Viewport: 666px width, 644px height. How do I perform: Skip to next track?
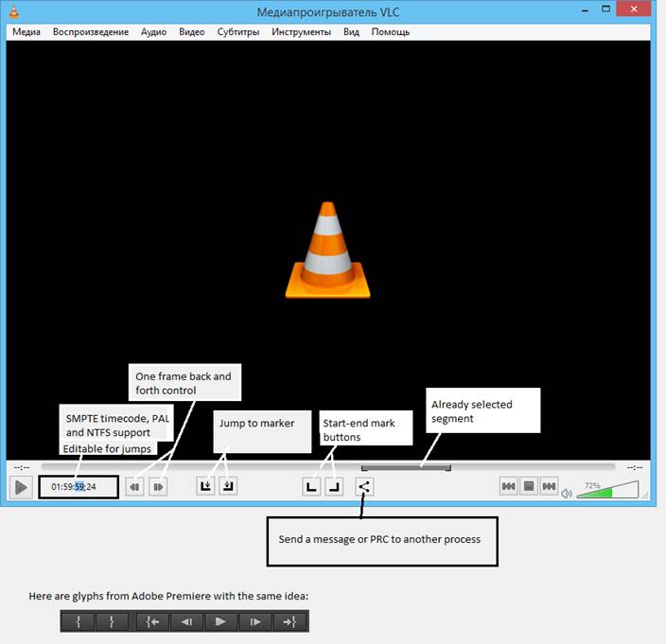[x=549, y=486]
